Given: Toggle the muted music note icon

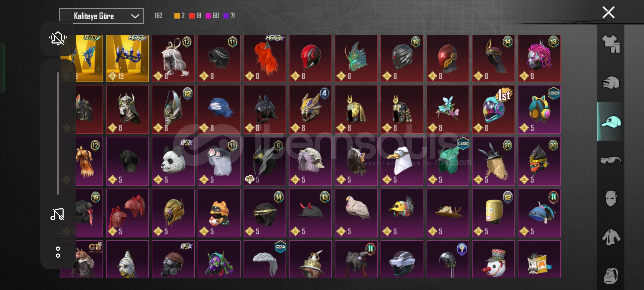Looking at the screenshot, I should click(x=57, y=214).
